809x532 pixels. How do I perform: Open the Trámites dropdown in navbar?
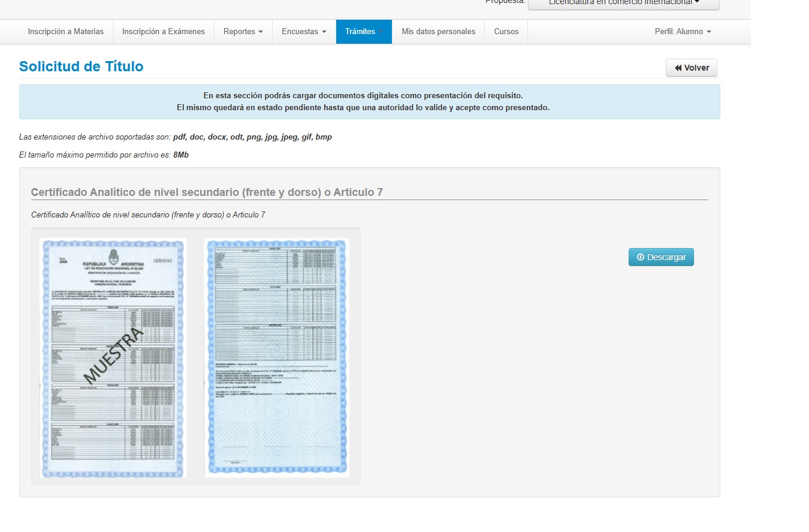point(363,32)
